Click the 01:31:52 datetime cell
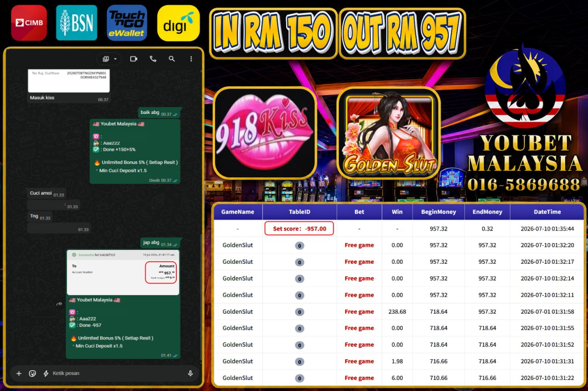The height and width of the screenshot is (391, 588). pos(547,345)
